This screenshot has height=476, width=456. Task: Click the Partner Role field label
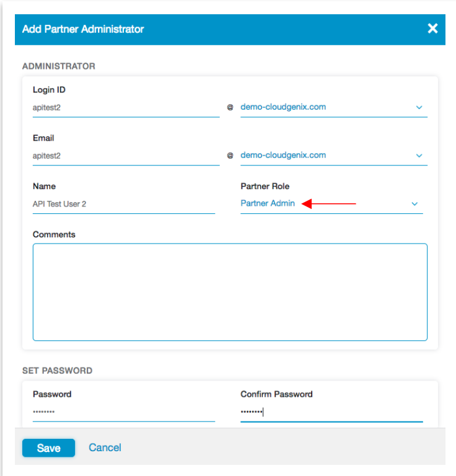pyautogui.click(x=265, y=186)
